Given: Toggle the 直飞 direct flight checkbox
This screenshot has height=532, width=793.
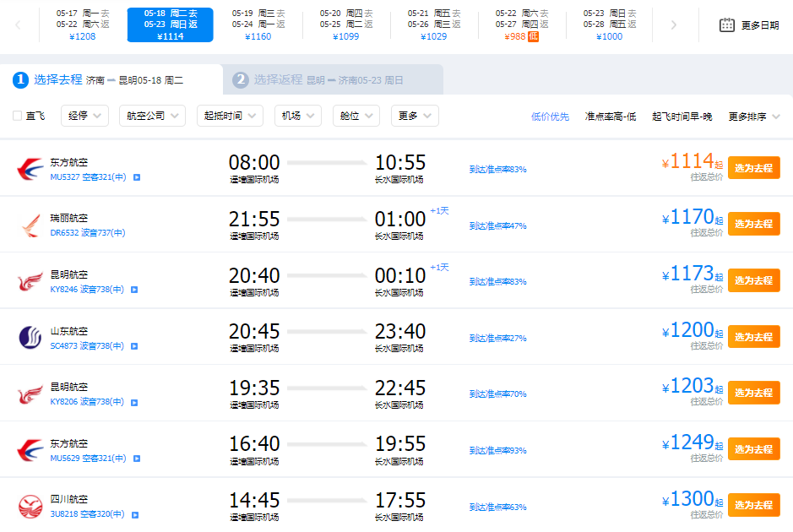Looking at the screenshot, I should pos(17,117).
